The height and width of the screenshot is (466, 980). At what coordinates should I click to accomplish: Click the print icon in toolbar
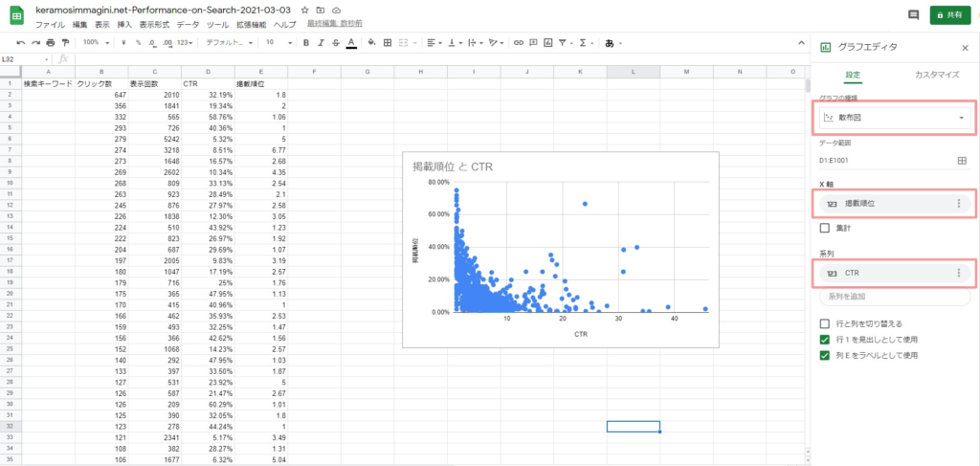tap(52, 43)
